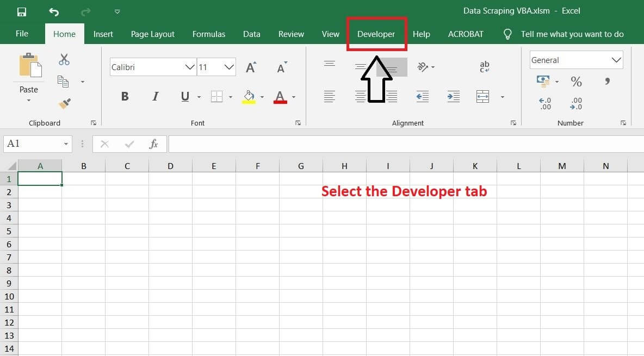
Task: Toggle Bold formatting
Action: (125, 97)
